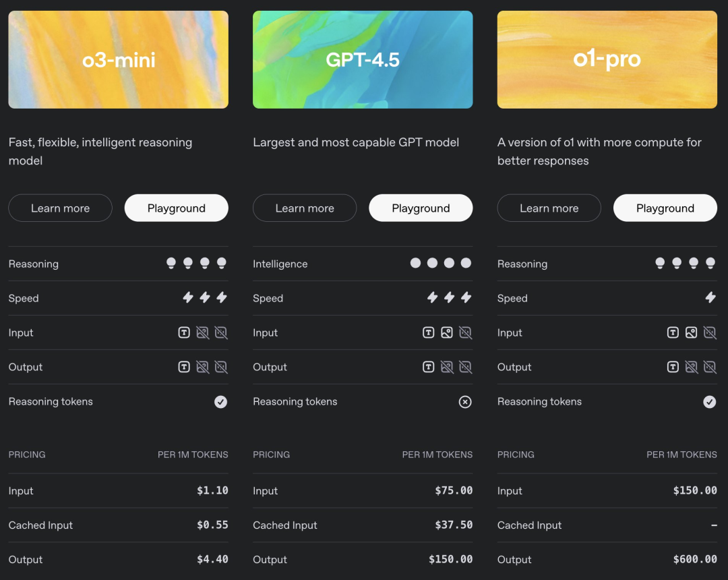Click Cached Input label in o3-mini card
The image size is (728, 580).
40,525
